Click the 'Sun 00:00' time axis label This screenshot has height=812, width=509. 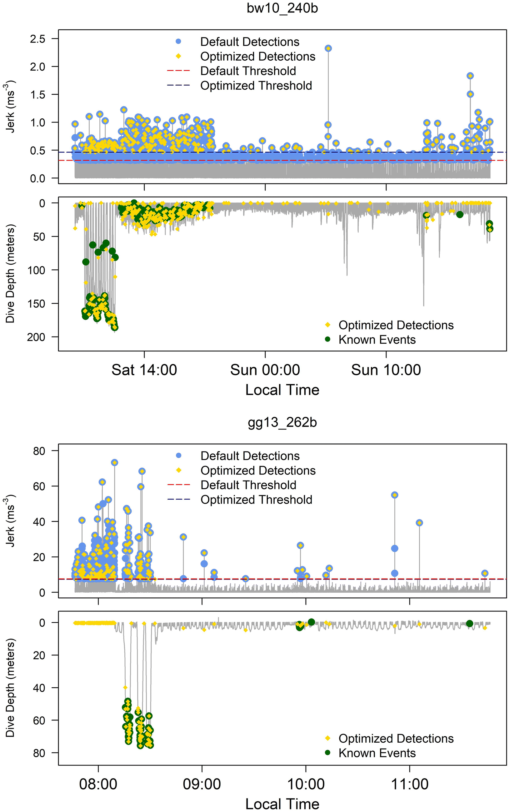(265, 370)
